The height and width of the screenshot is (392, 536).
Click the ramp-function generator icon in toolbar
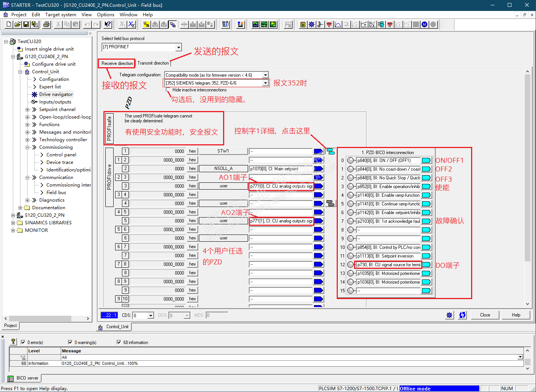pyautogui.click(x=338, y=25)
